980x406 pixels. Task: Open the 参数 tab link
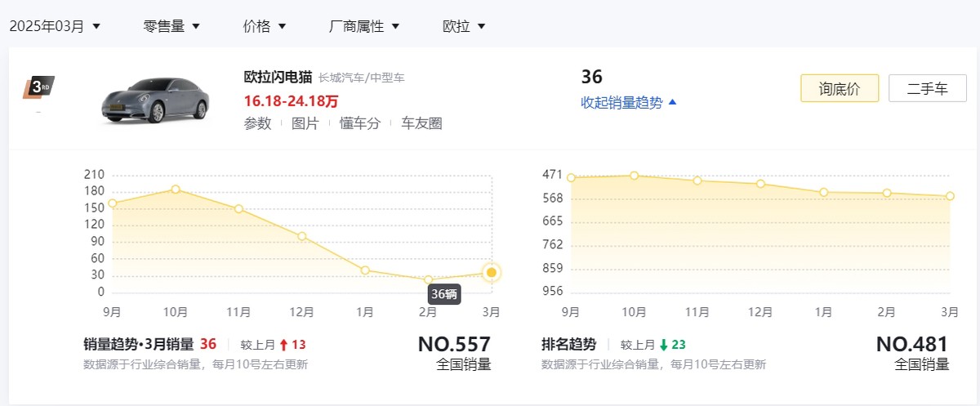(257, 123)
